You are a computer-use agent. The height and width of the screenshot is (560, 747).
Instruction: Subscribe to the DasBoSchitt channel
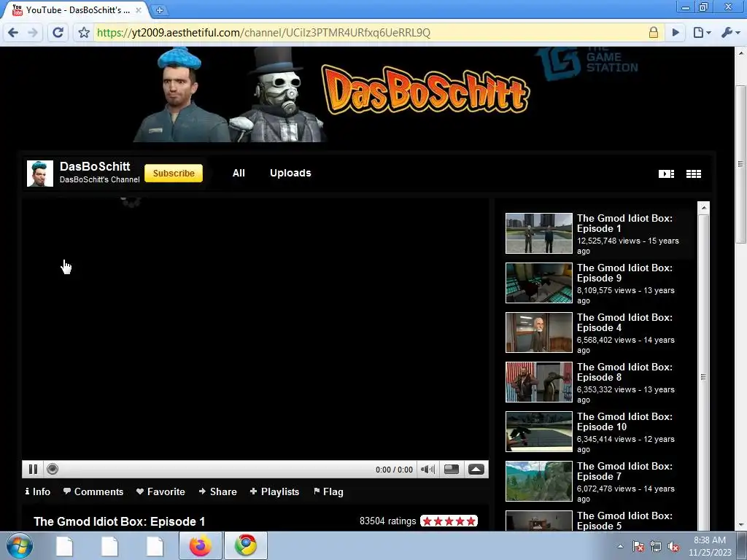click(x=174, y=174)
